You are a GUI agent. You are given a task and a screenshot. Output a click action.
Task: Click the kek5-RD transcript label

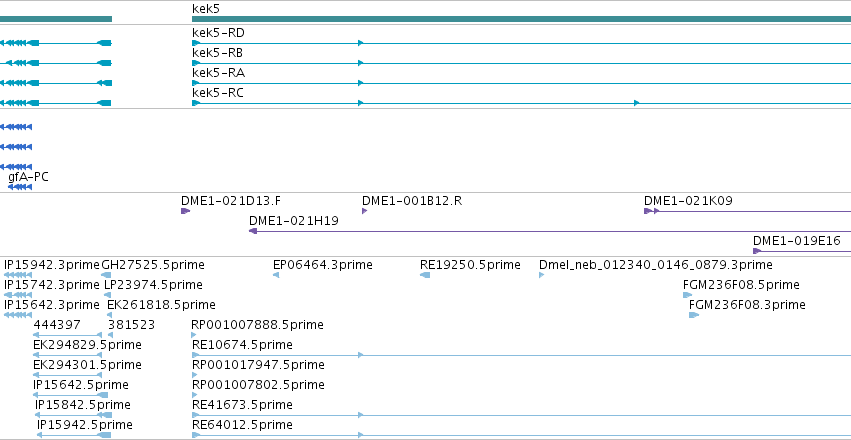218,33
